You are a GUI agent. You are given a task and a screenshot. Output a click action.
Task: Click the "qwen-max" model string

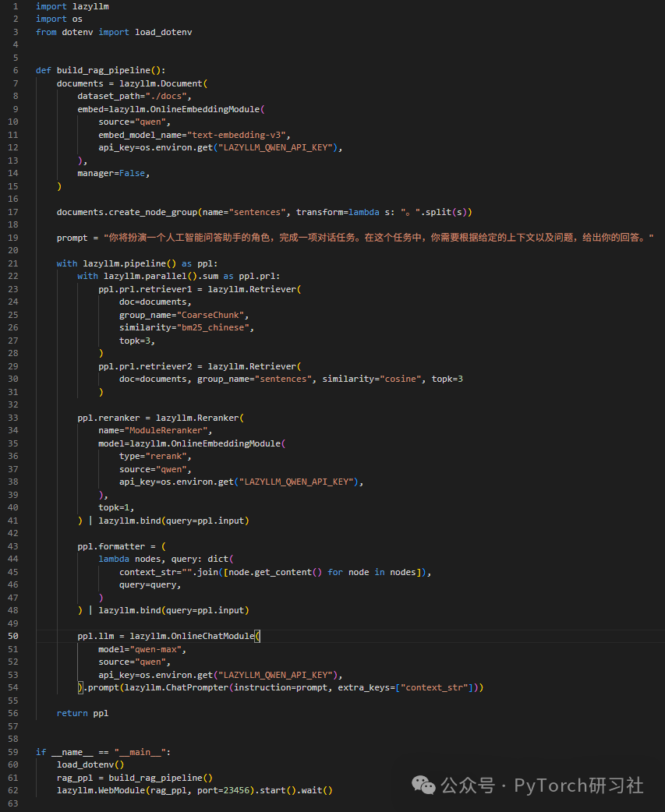pos(155,649)
